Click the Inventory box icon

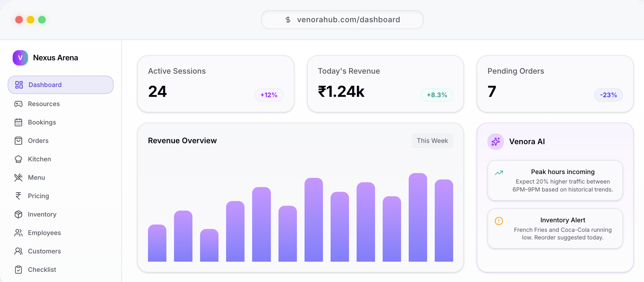pyautogui.click(x=18, y=214)
